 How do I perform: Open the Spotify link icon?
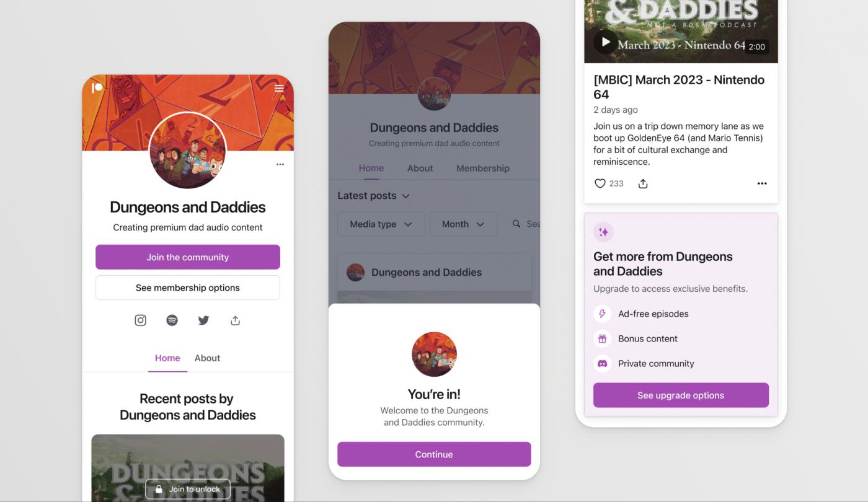[x=172, y=320]
